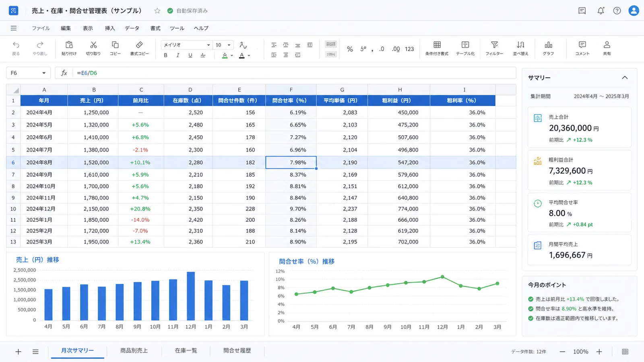Open conditional formatting (条件付き書式)
Viewport: 644px width, 362px height.
437,48
